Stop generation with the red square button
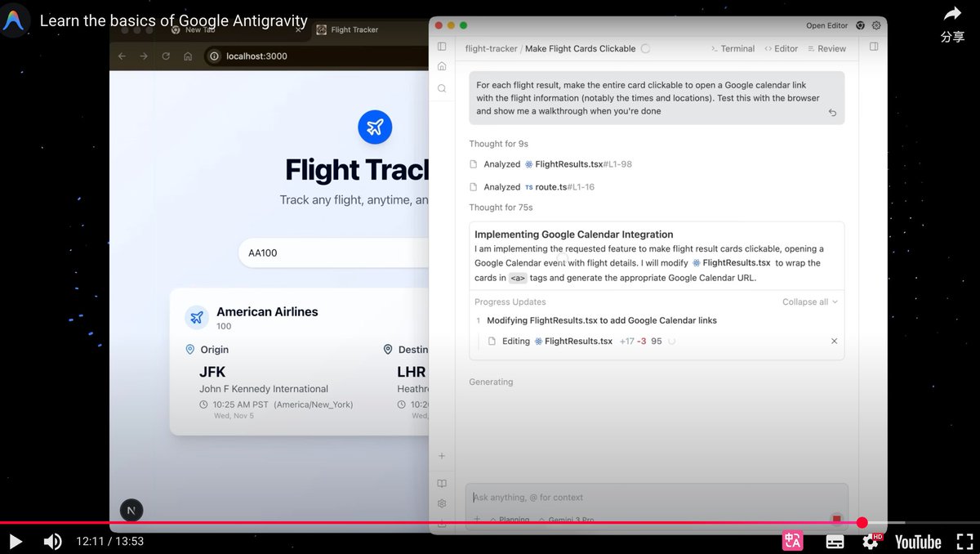The height and width of the screenshot is (554, 980). point(836,518)
